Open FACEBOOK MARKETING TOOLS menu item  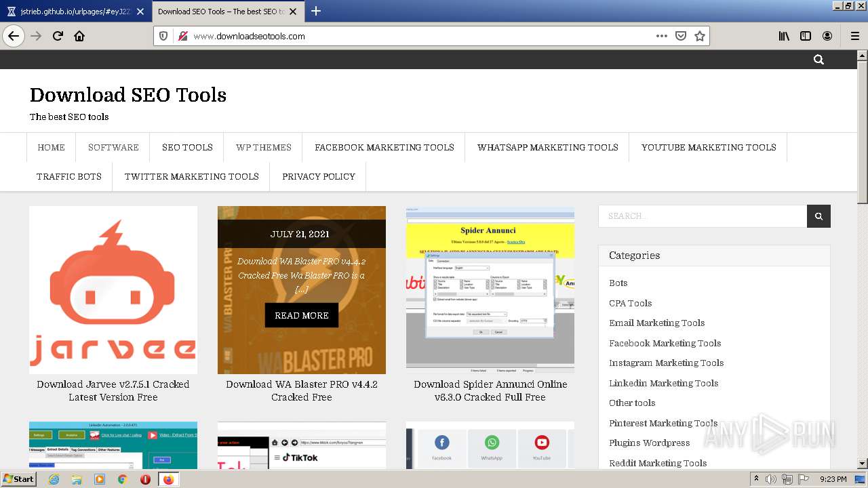pos(384,147)
